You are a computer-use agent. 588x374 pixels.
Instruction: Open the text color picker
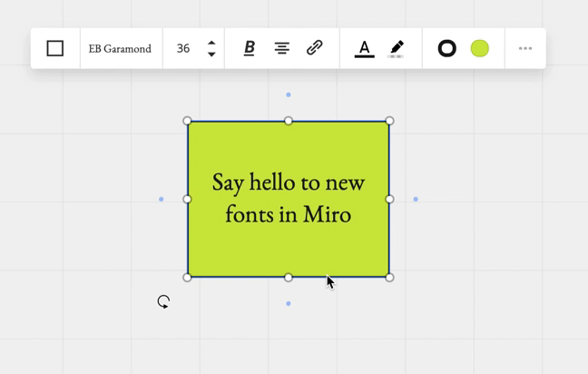(364, 49)
